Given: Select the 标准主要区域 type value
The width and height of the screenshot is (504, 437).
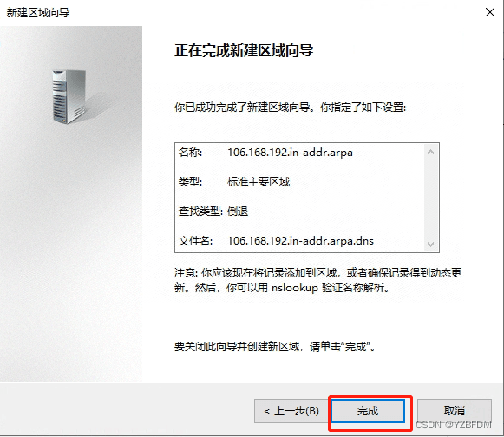Looking at the screenshot, I should (x=259, y=182).
